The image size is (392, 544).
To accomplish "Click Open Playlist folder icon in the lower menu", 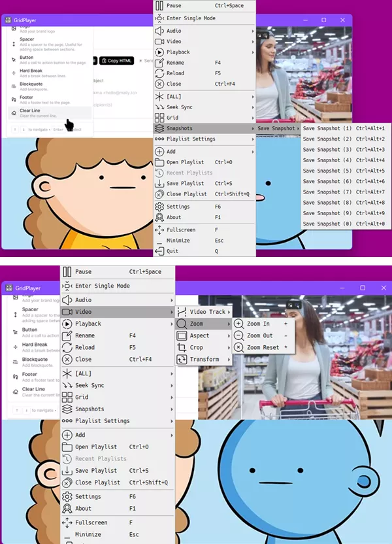I will [x=67, y=447].
